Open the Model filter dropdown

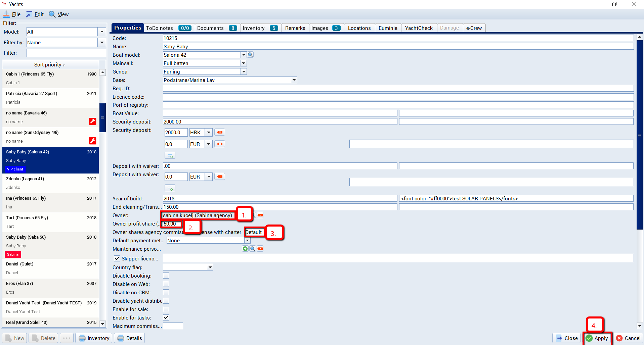(102, 32)
